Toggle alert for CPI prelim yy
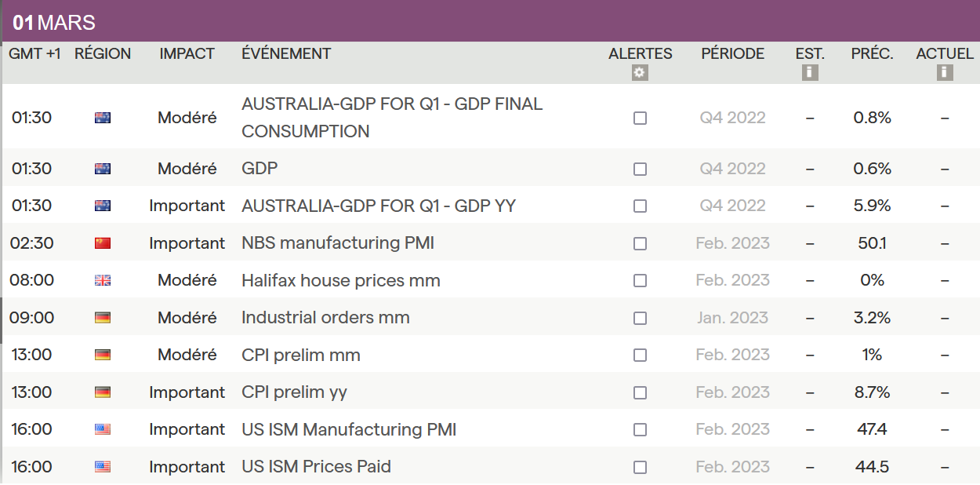Viewport: 980px width, 485px height. [x=640, y=392]
